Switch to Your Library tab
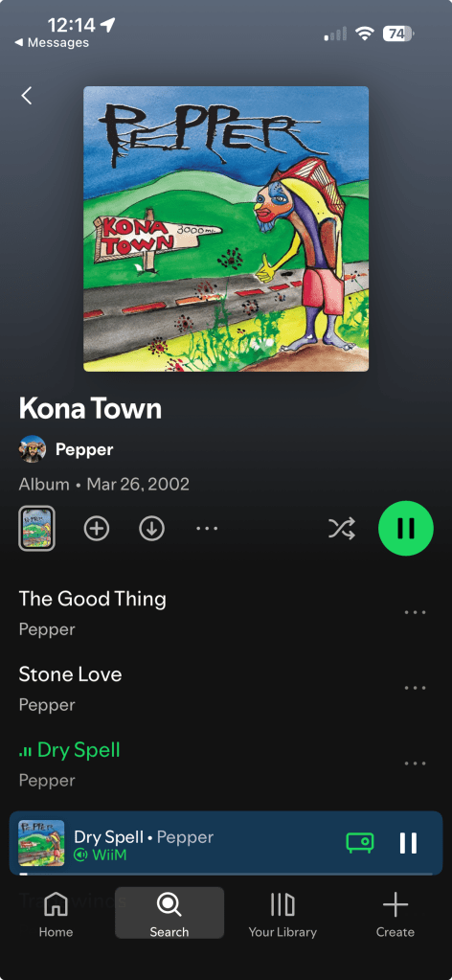 [282, 915]
